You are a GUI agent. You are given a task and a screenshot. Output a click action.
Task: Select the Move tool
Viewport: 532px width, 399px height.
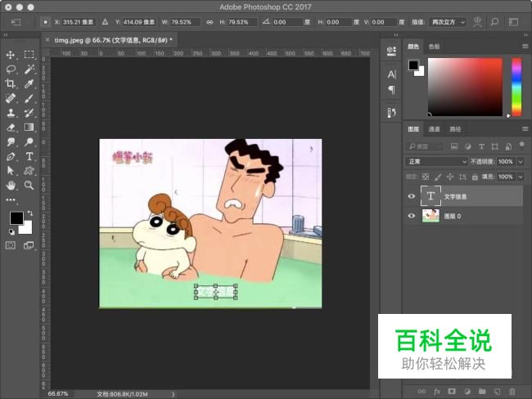pos(10,55)
